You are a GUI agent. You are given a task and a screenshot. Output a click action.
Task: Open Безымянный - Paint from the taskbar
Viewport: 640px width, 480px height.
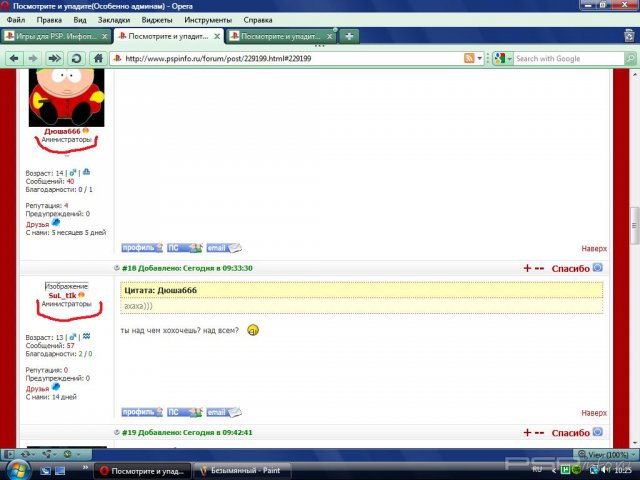240,469
